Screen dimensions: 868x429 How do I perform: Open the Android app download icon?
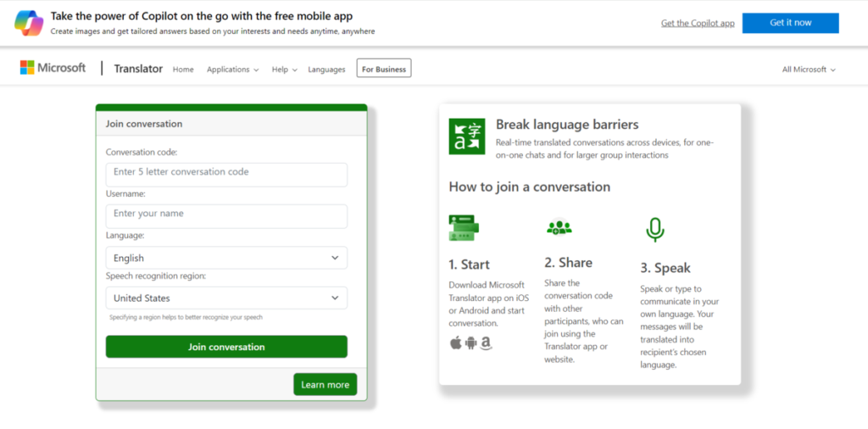[471, 343]
